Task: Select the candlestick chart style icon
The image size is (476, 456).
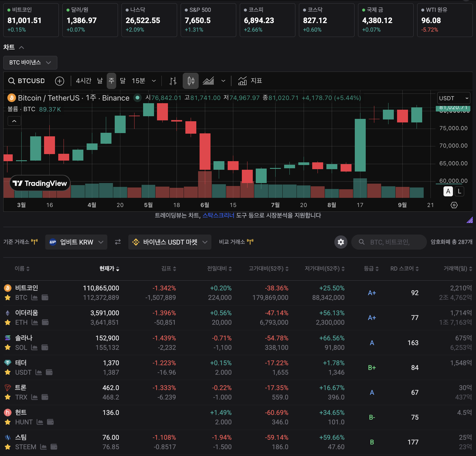Action: coord(191,81)
